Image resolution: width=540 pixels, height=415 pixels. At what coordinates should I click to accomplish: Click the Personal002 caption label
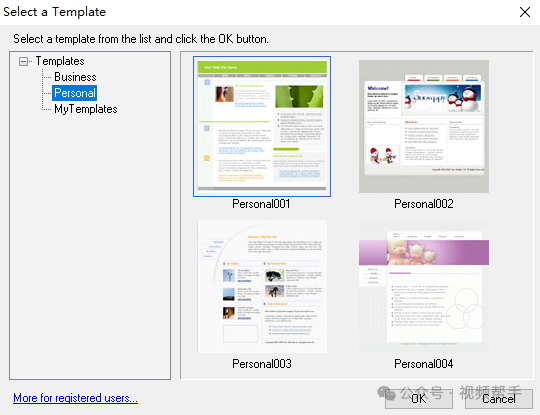coord(424,204)
